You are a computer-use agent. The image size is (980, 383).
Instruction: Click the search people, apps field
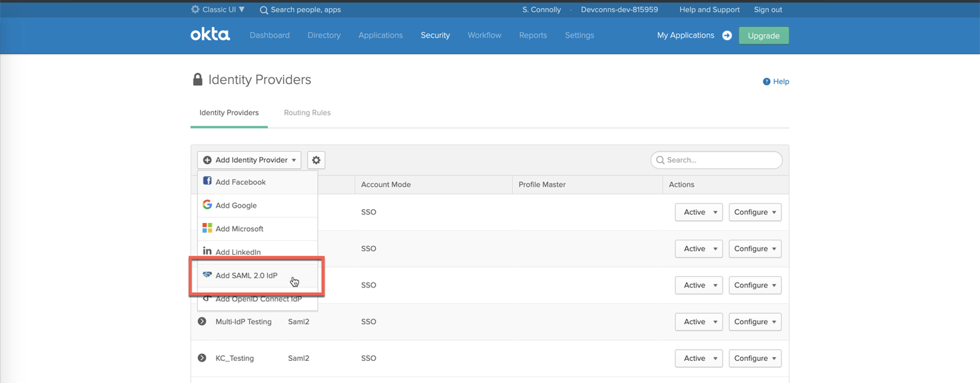(x=300, y=10)
